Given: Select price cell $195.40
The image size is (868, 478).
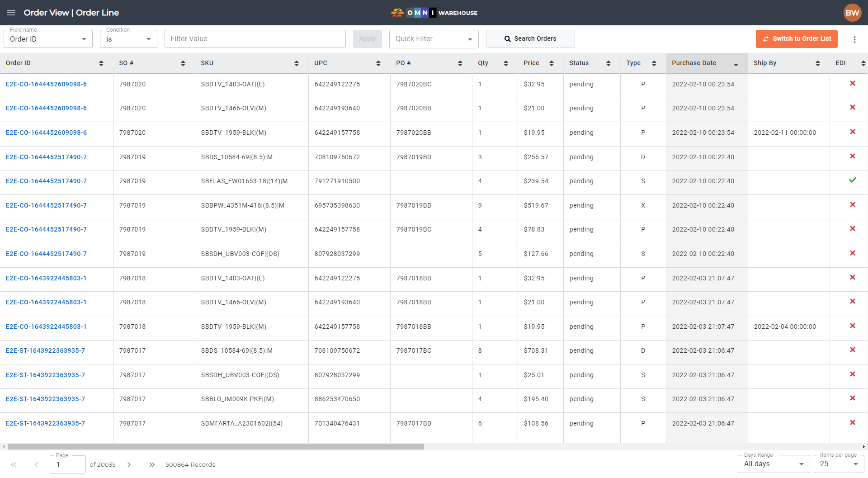Looking at the screenshot, I should pyautogui.click(x=536, y=399).
